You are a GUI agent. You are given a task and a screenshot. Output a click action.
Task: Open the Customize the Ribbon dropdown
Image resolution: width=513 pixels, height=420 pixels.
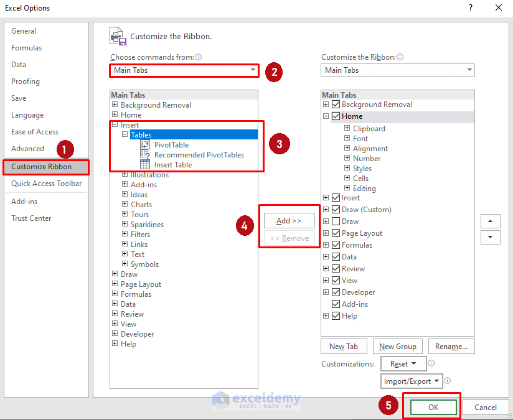click(397, 70)
